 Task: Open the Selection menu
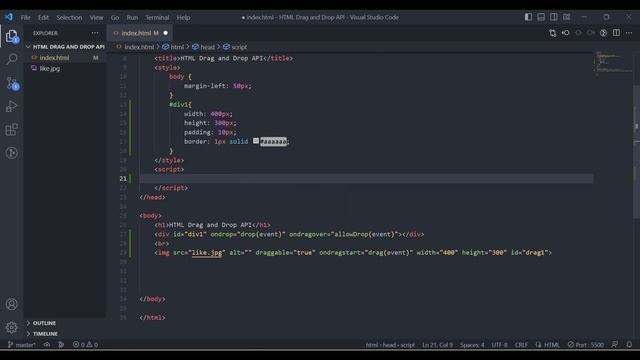(69, 18)
